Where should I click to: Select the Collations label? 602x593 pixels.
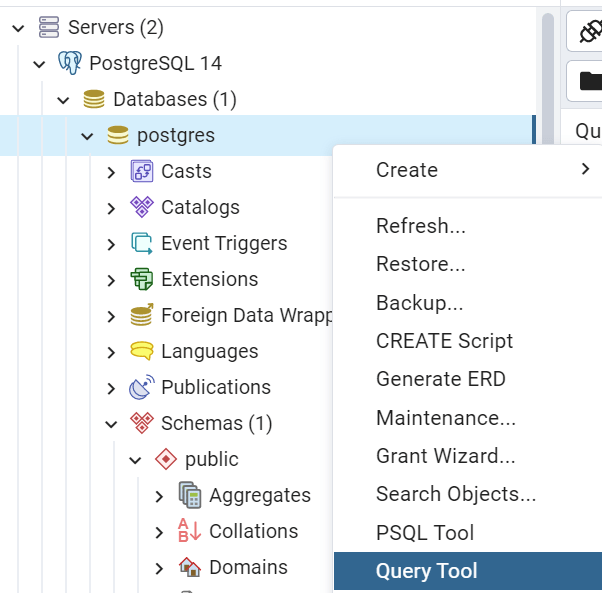point(253,531)
